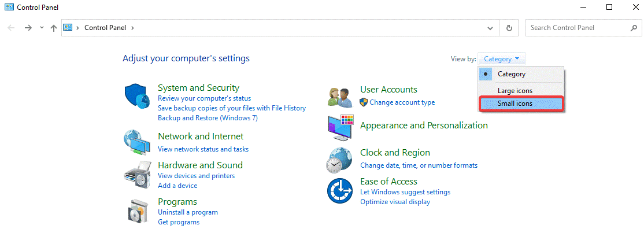The height and width of the screenshot is (251, 644).
Task: Open the Programs disc icon
Action: tap(137, 211)
